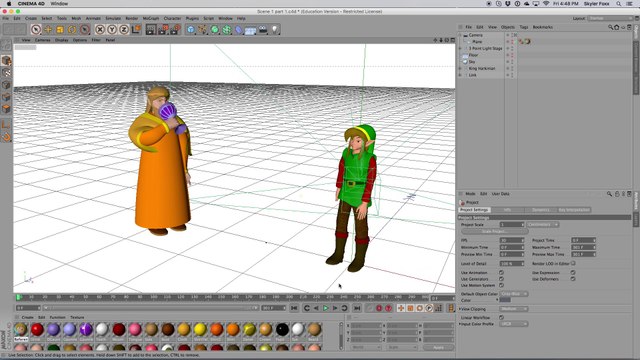This screenshot has width=640, height=360.
Task: Click the Maximum Time field
Action: tap(582, 247)
